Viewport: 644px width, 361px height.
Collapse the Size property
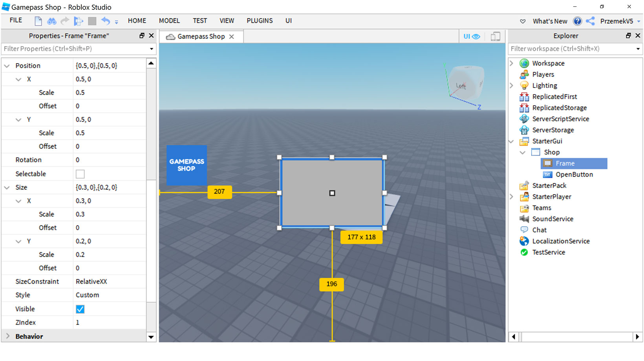[7, 188]
